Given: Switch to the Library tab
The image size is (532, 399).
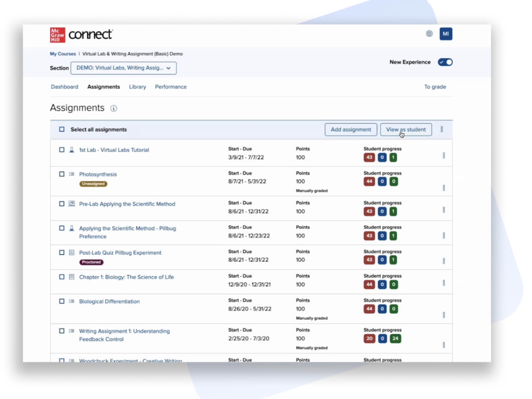Looking at the screenshot, I should [x=137, y=87].
